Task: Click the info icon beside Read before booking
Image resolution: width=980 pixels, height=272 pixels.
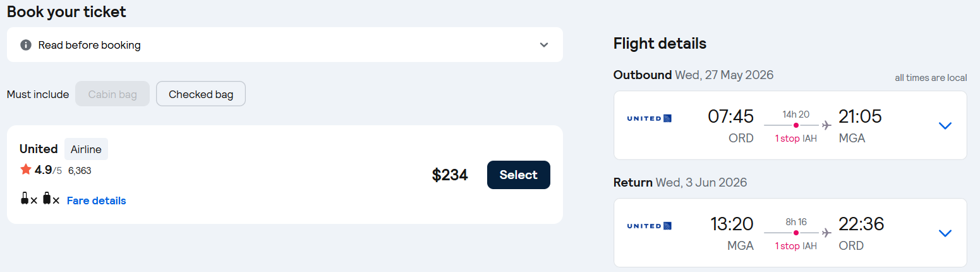Action: [x=26, y=45]
